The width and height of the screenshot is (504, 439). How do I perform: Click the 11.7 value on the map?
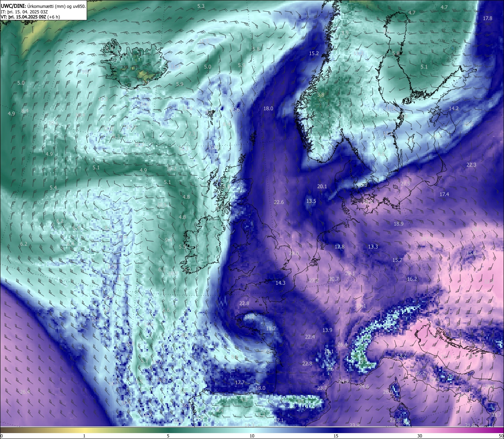click(x=271, y=329)
